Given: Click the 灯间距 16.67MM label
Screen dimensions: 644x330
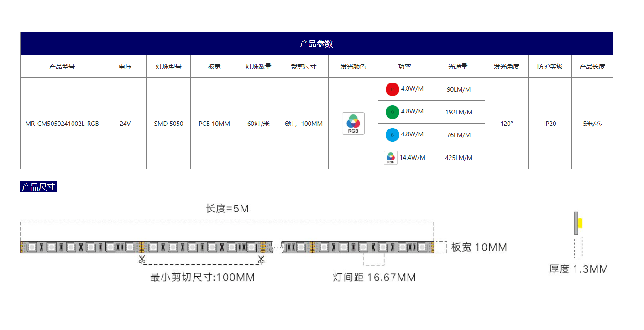Looking at the screenshot, I should tap(374, 277).
